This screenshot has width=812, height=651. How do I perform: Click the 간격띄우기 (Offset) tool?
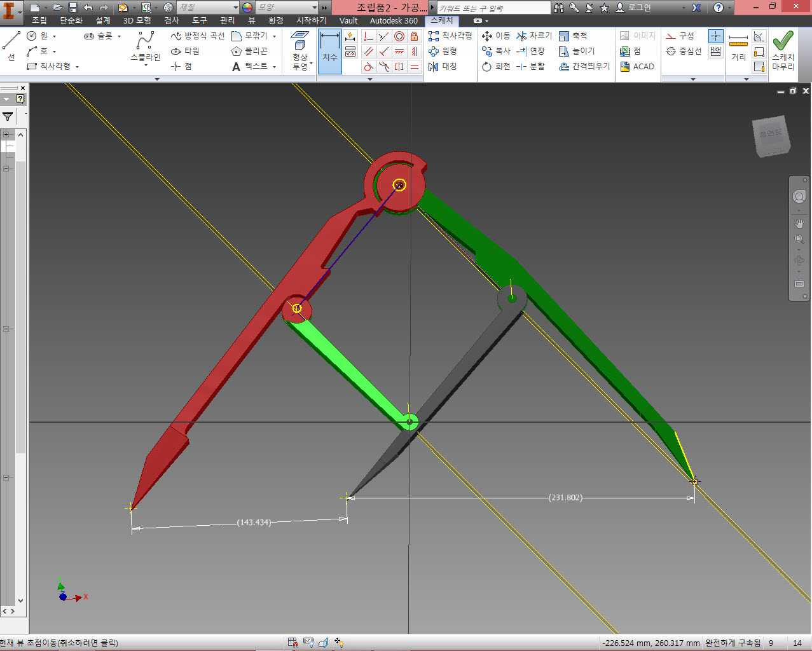point(584,66)
